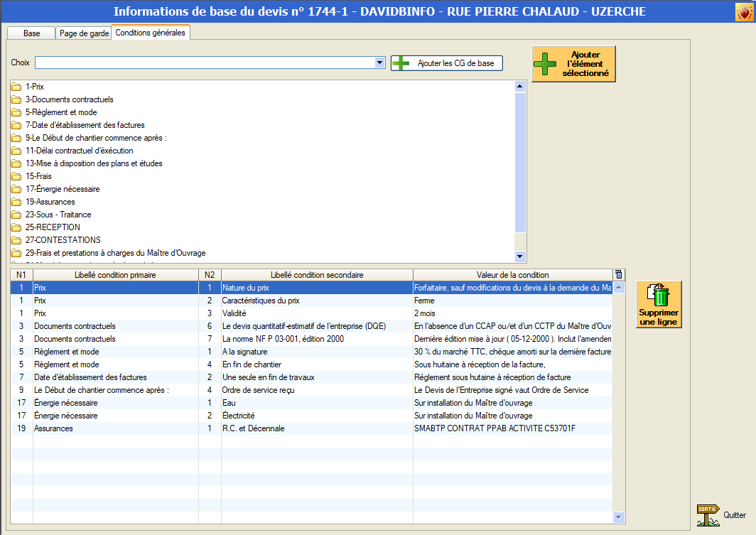Click bottom scroll arrow of conditions table

point(618,517)
